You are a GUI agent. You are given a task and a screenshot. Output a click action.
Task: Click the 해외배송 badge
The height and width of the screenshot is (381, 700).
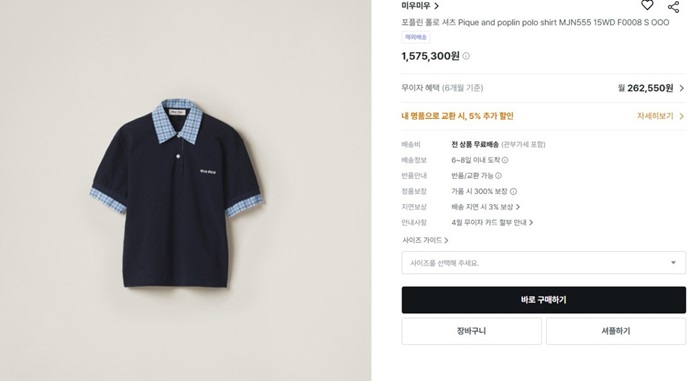tap(416, 37)
